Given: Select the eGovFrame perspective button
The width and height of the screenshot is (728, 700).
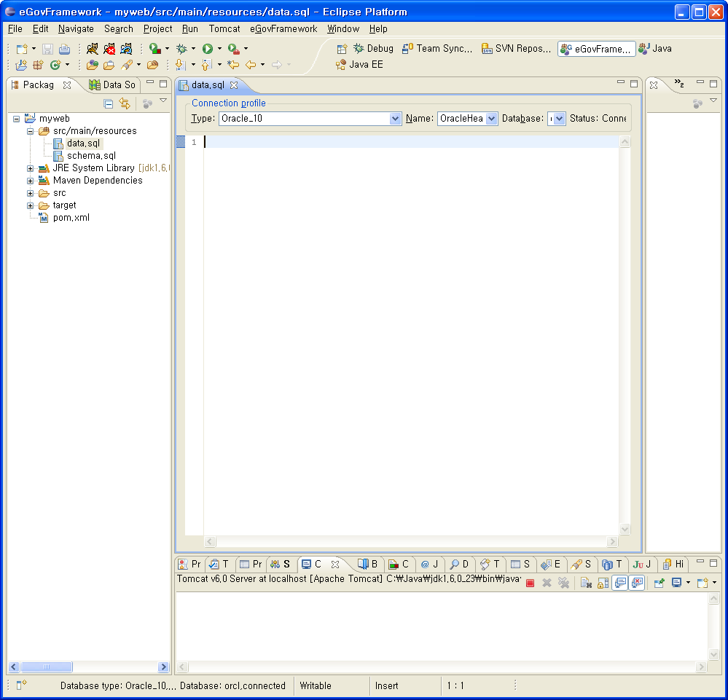Looking at the screenshot, I should [x=596, y=49].
